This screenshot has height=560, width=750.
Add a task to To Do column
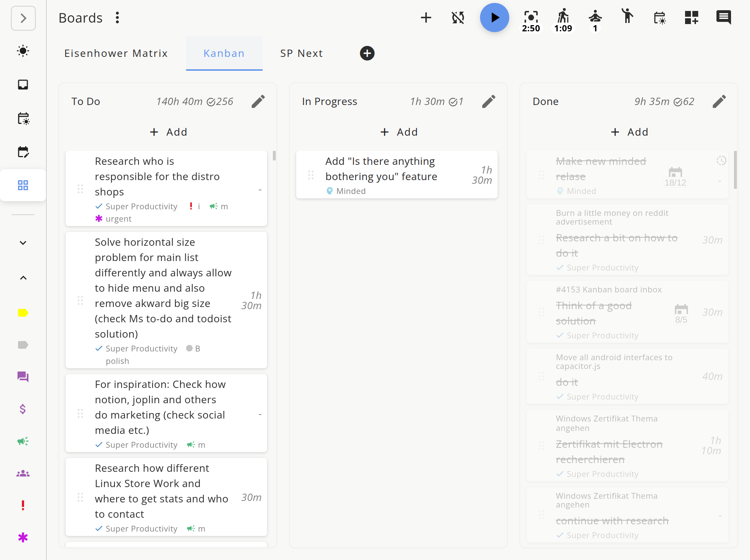coord(168,132)
